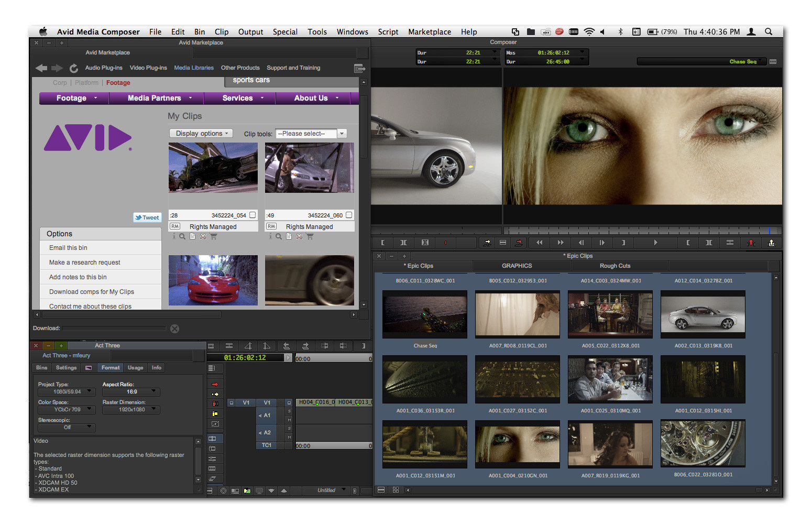
Task: Open the Marketplace menu in menu bar
Action: [429, 32]
